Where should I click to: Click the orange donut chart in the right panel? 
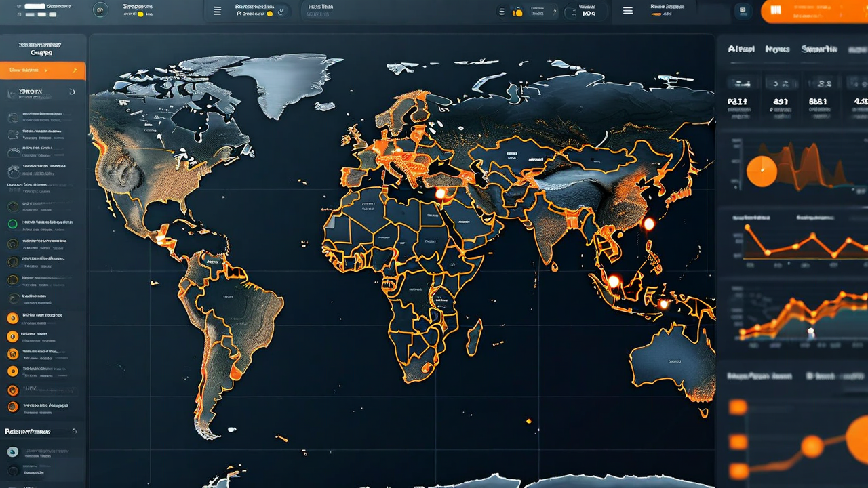762,171
